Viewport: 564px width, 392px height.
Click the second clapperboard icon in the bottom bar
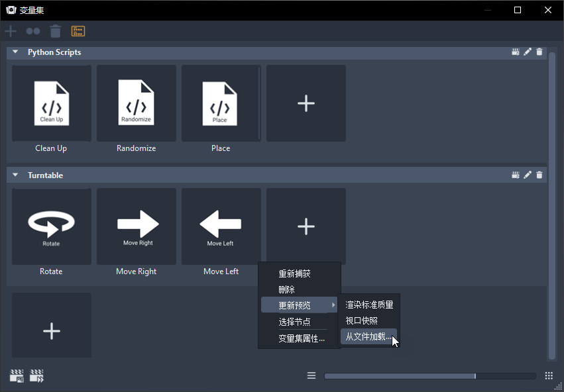(36, 375)
